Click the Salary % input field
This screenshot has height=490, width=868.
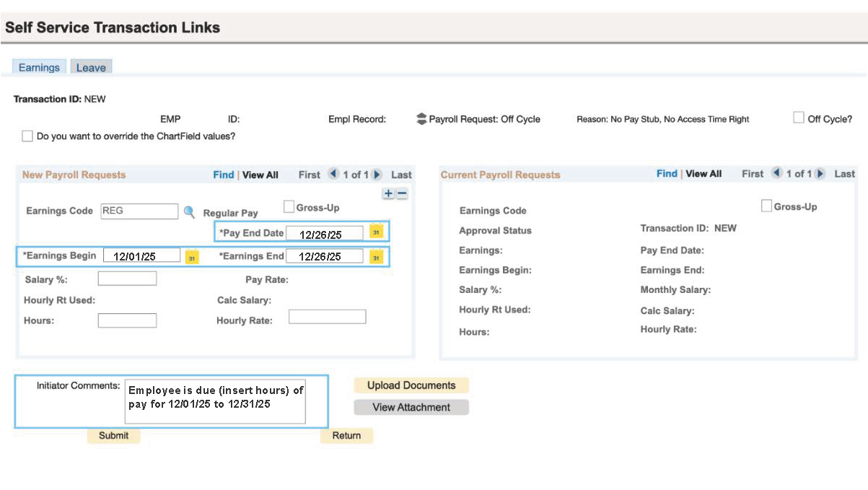click(127, 279)
